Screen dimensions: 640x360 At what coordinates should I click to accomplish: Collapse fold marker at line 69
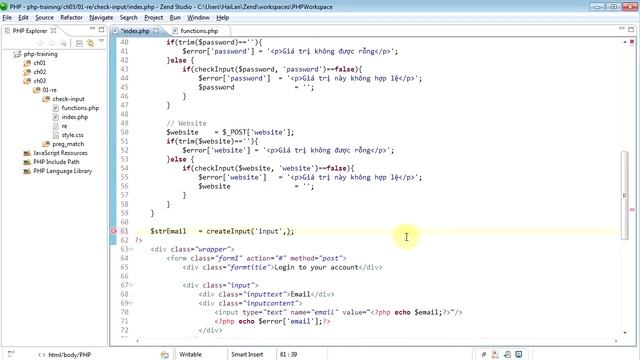(x=131, y=303)
